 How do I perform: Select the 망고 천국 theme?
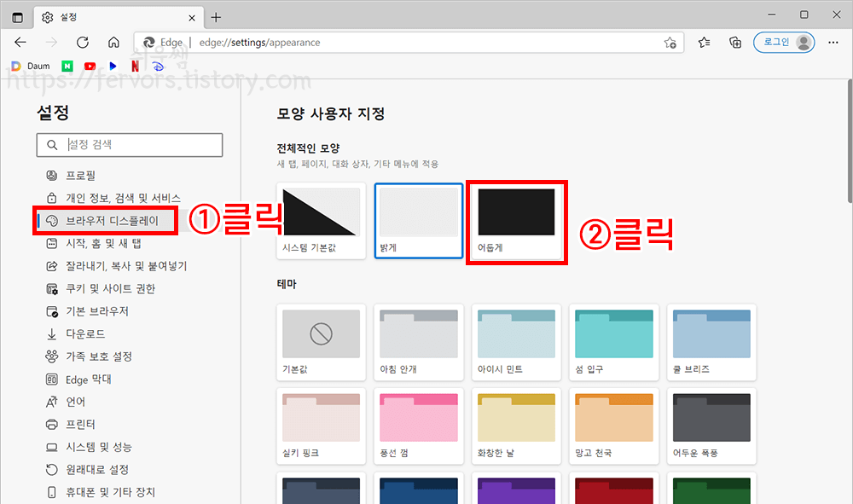(614, 426)
